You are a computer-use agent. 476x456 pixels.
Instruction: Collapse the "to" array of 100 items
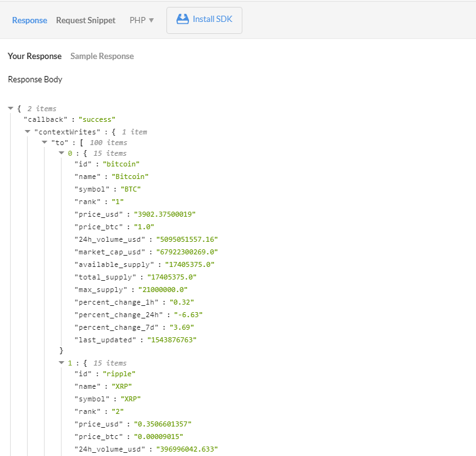[x=45, y=142]
